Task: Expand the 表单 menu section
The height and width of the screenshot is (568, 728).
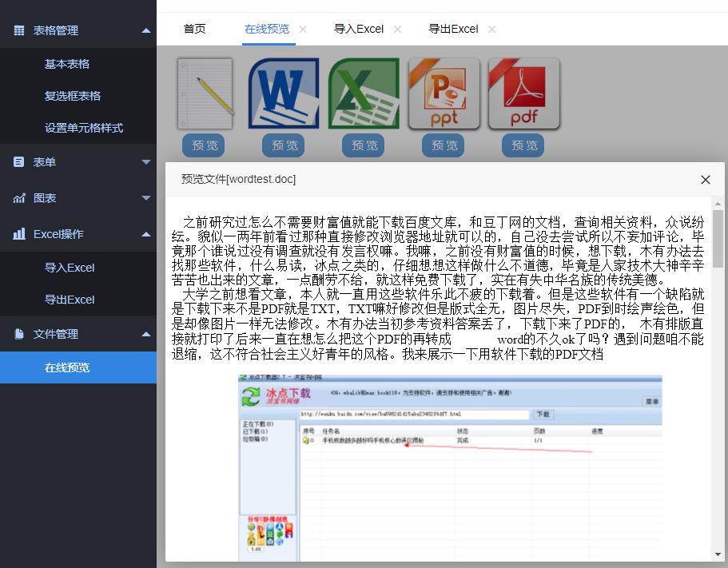Action: [x=145, y=161]
